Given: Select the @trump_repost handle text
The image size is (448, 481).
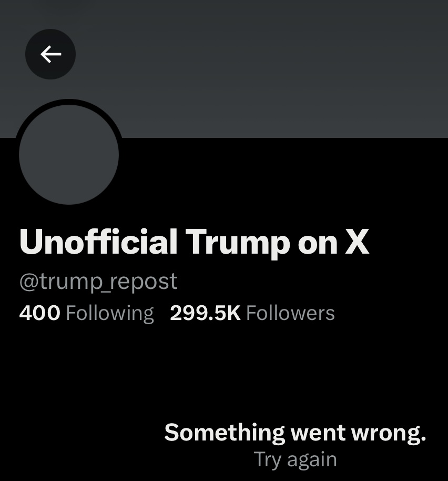Looking at the screenshot, I should coord(98,281).
